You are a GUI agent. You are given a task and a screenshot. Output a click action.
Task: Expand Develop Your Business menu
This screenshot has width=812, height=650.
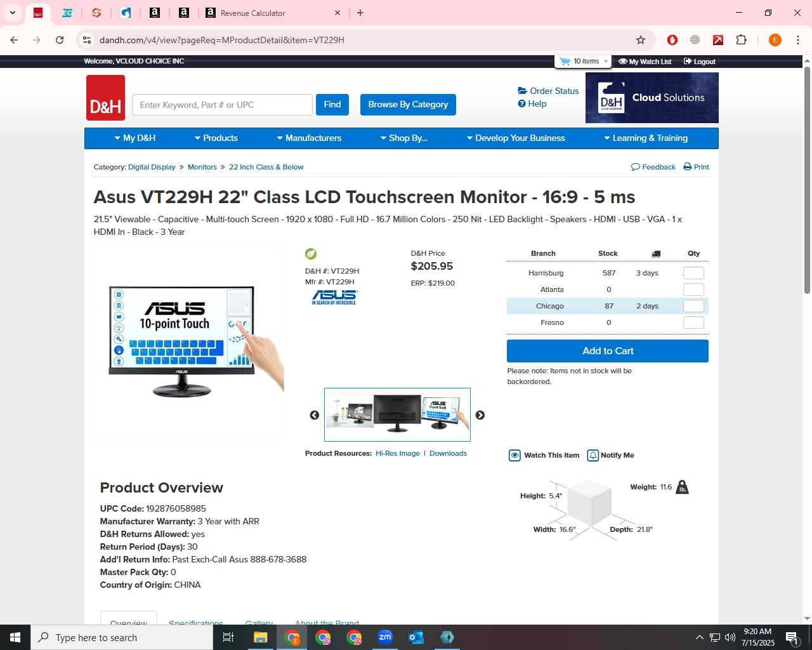[516, 138]
